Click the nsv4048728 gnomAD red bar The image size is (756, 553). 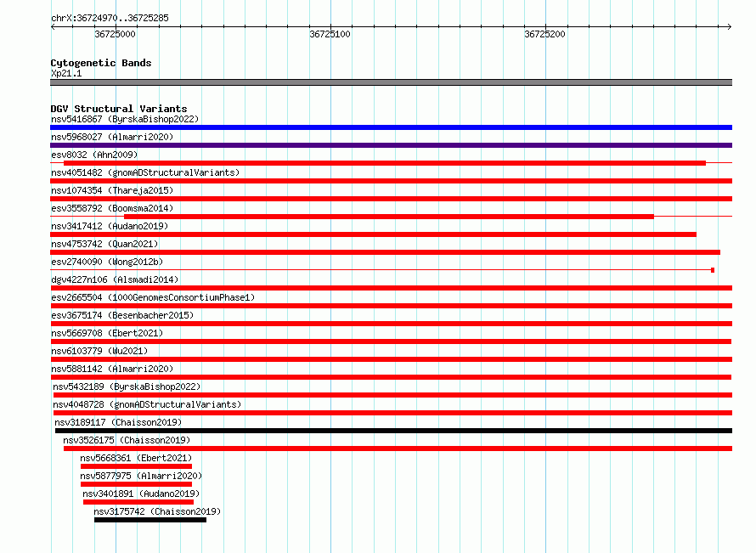tap(393, 413)
